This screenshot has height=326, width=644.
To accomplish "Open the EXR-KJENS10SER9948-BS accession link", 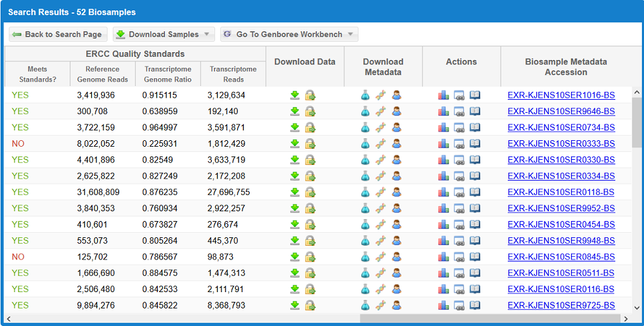I will pyautogui.click(x=561, y=241).
